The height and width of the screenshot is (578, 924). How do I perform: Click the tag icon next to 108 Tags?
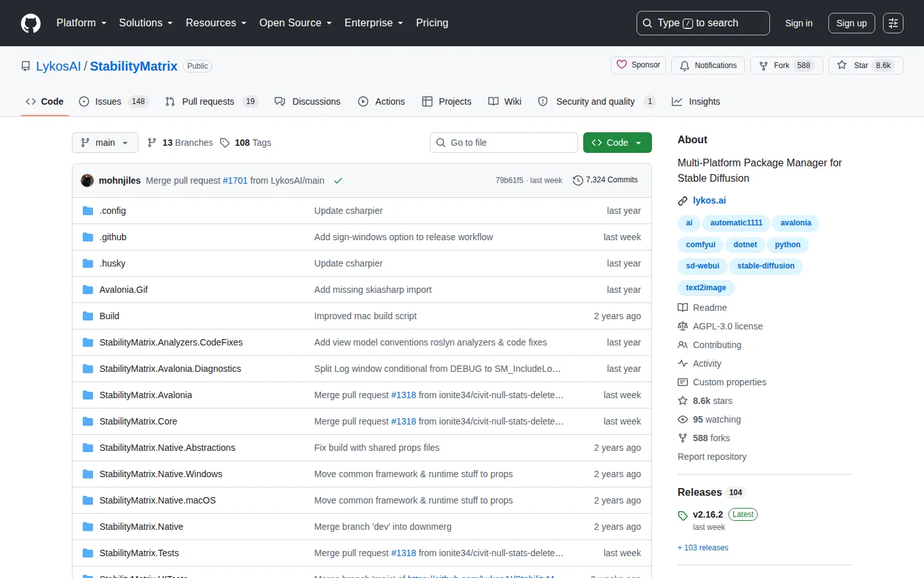pyautogui.click(x=225, y=143)
